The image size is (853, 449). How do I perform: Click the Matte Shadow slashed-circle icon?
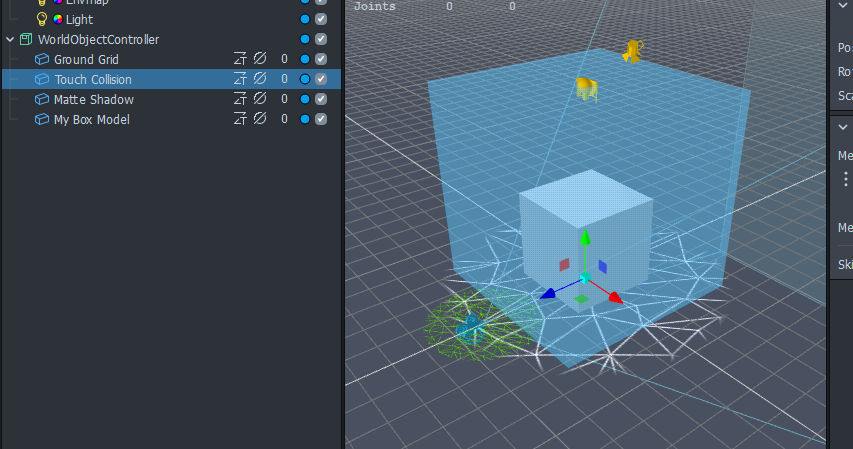coord(260,98)
